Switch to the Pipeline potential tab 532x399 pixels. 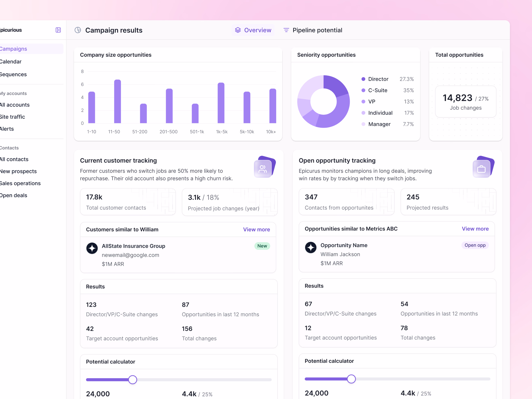coord(313,30)
